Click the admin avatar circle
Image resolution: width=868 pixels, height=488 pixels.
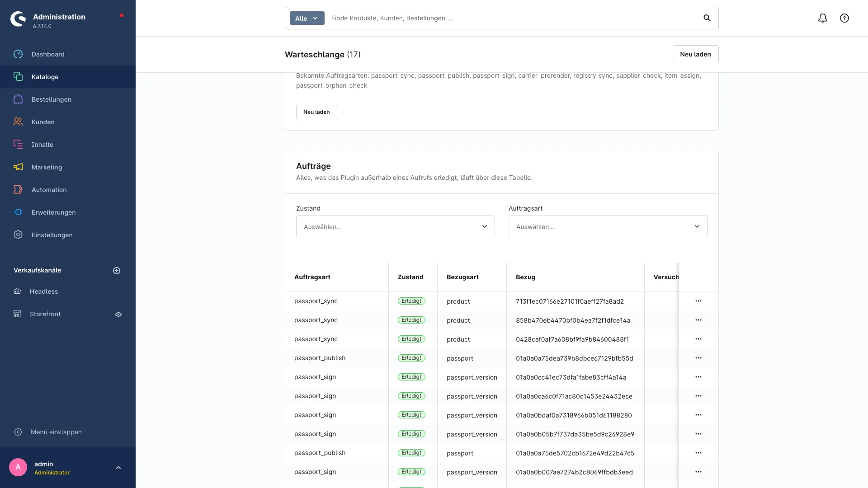point(18,467)
